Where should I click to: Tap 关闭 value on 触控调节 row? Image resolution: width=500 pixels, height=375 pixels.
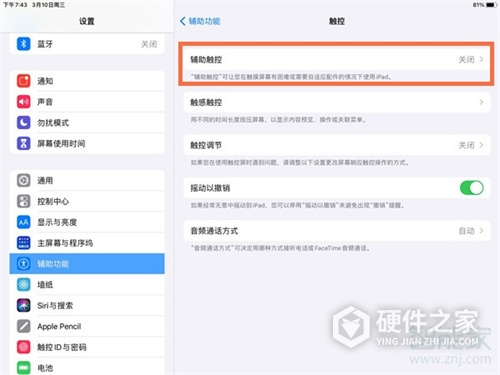(466, 145)
